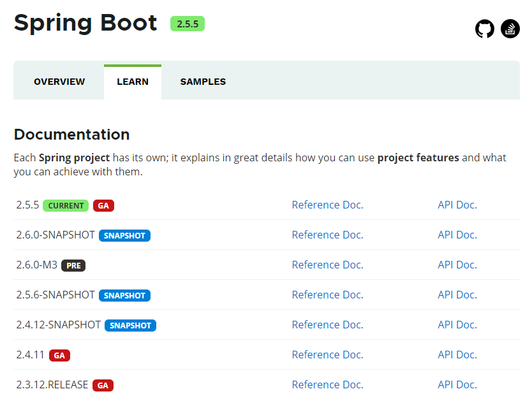This screenshot has width=532, height=410.
Task: Click the bold 'project features' phrase
Action: click(418, 157)
